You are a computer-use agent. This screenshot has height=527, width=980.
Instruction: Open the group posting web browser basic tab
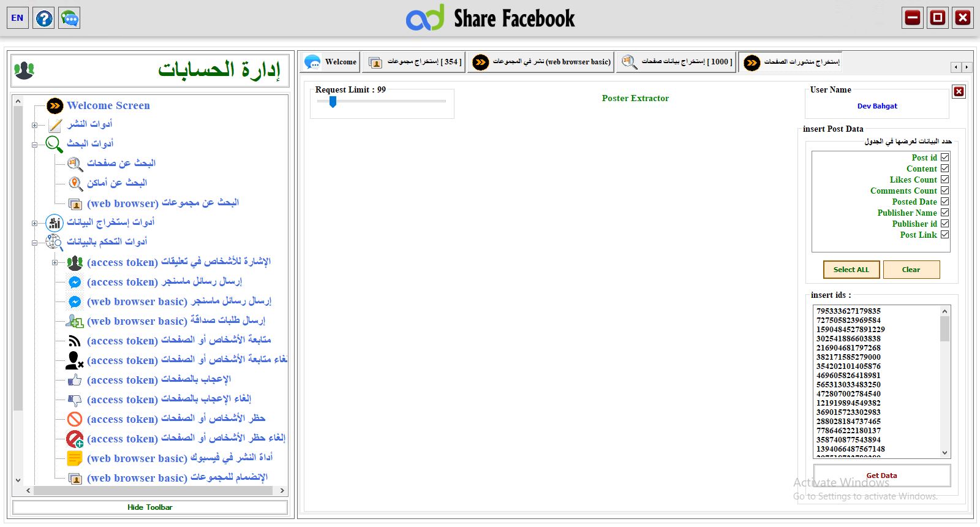pyautogui.click(x=541, y=62)
